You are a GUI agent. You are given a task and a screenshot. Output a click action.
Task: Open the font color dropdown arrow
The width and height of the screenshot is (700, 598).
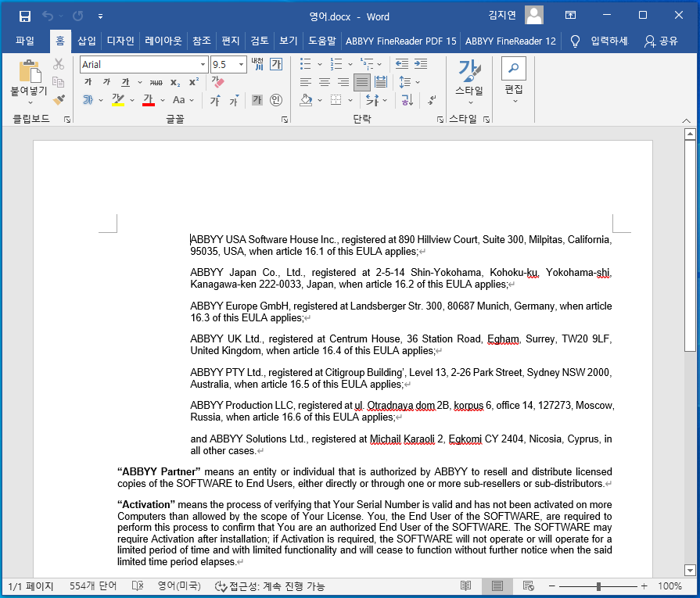pos(163,100)
